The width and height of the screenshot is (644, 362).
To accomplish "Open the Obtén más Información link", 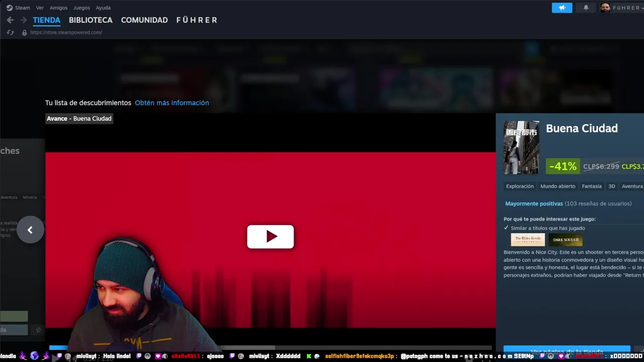I will (172, 103).
